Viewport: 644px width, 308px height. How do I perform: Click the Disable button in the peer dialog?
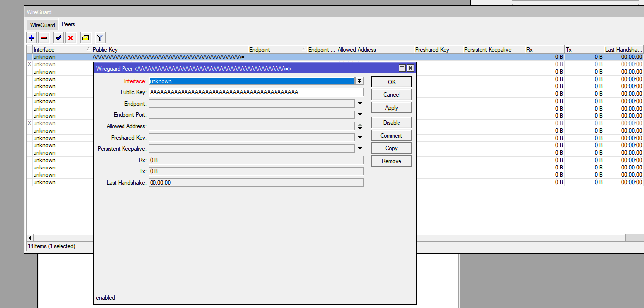pyautogui.click(x=392, y=123)
